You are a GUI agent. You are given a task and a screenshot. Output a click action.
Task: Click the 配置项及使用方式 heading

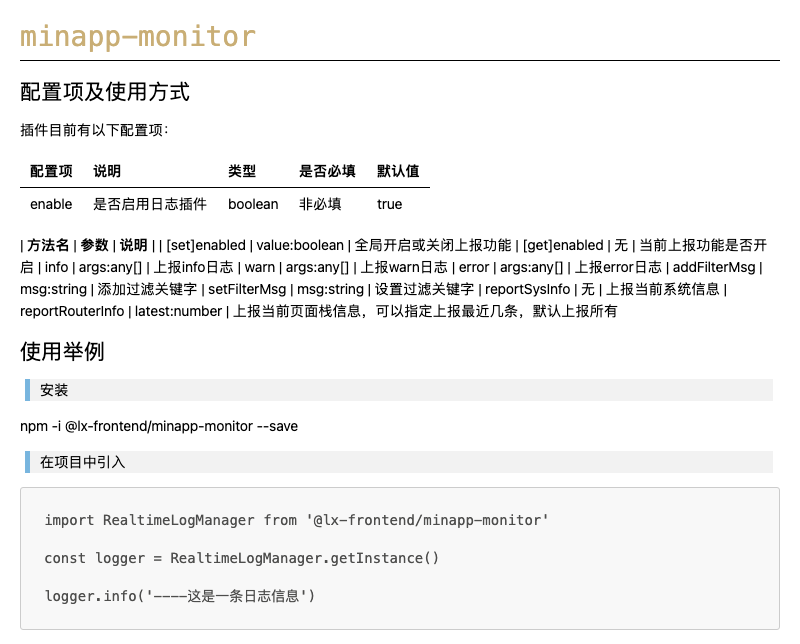[105, 92]
